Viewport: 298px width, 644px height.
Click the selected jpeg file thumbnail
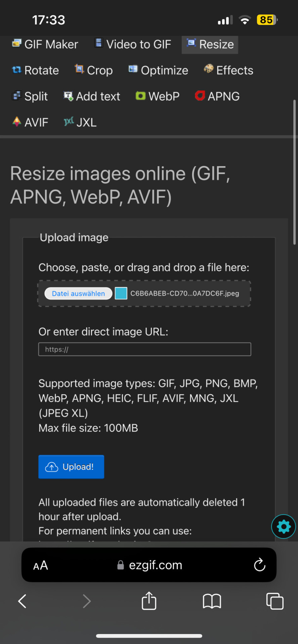[x=121, y=293]
